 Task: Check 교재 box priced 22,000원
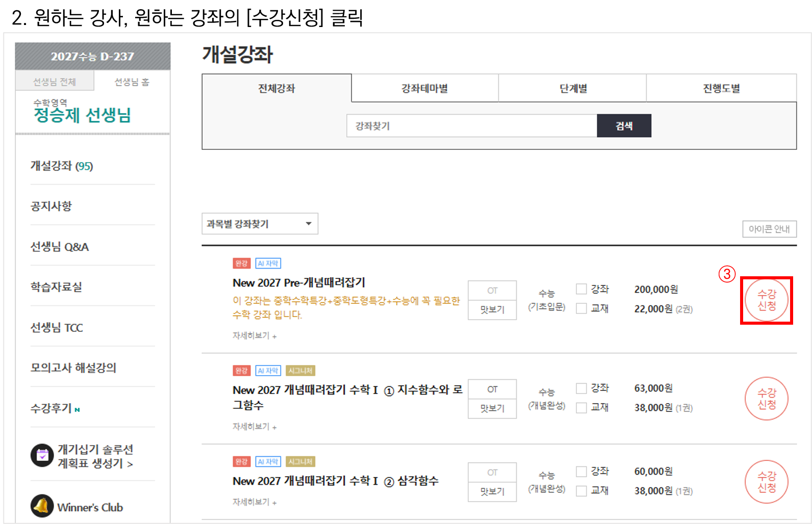point(581,308)
